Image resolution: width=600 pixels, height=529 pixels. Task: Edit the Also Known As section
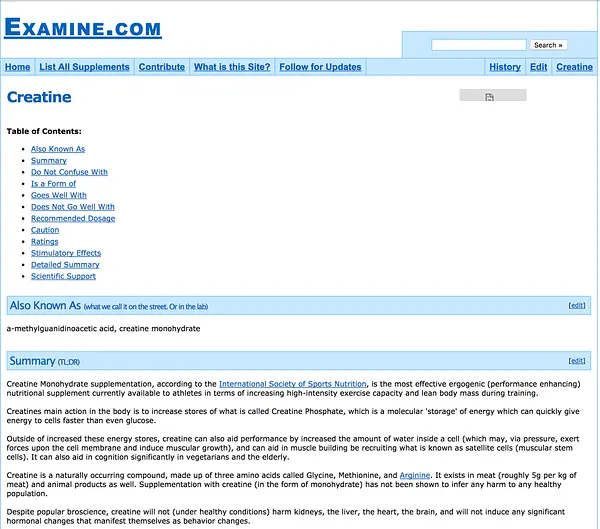(577, 305)
